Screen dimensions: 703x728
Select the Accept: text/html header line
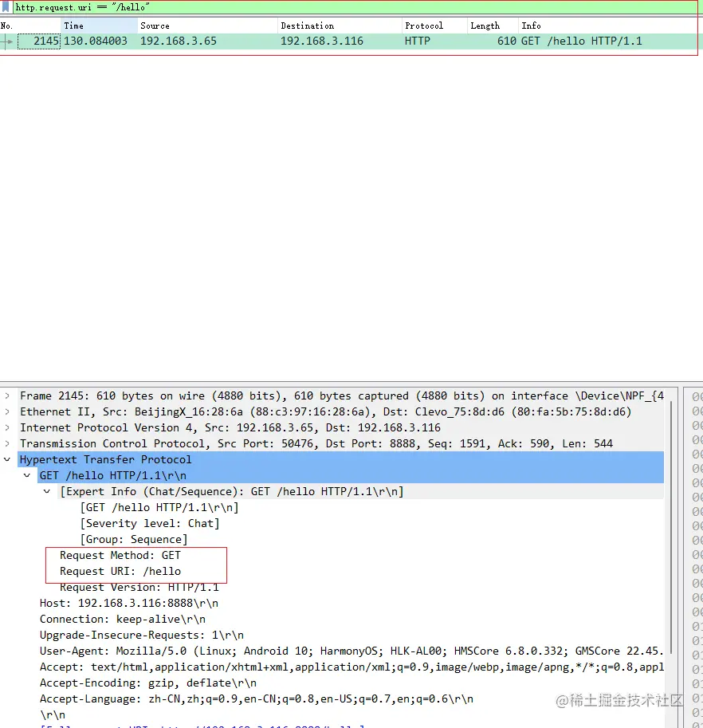point(351,667)
